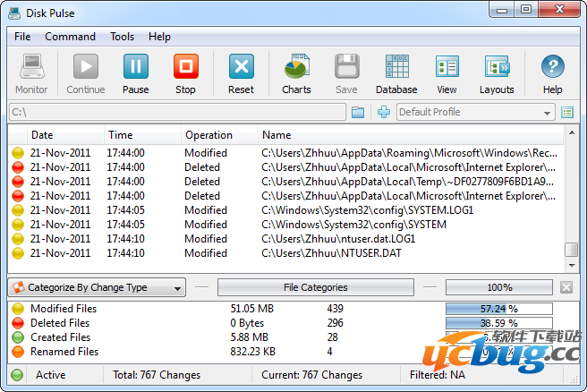Click the Modified Files 57.24% progress bar
Screen dimensions: 587x392
499,309
